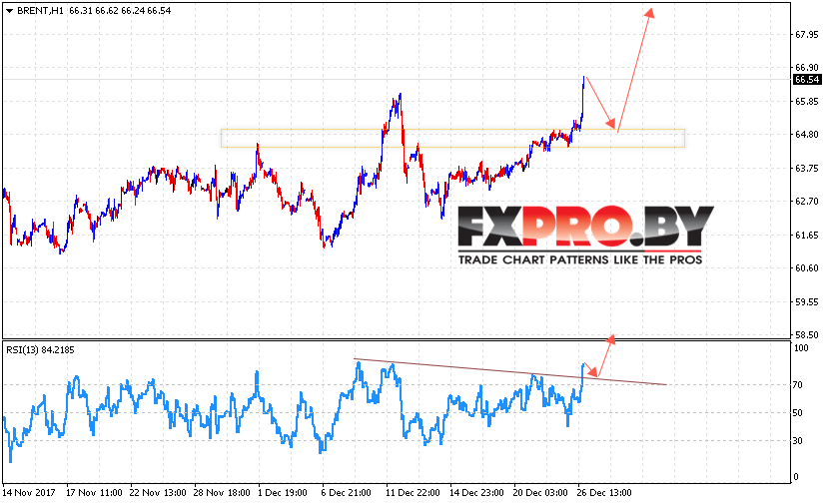Viewport: 830px width, 504px height.
Task: Select the 26 Dec 13:00 time axis label
Action: pyautogui.click(x=604, y=492)
